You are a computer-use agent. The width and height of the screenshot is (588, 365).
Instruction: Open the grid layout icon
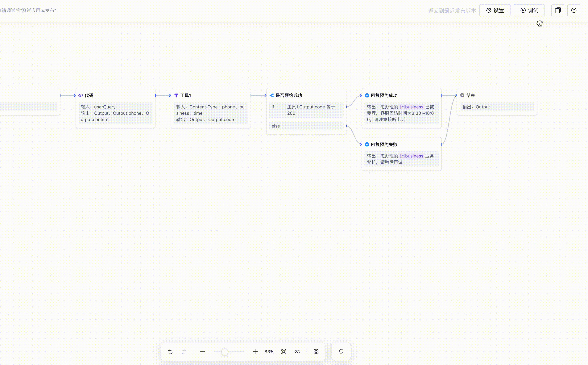[x=316, y=352]
